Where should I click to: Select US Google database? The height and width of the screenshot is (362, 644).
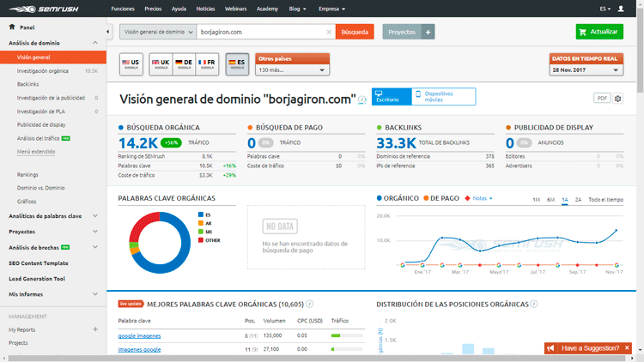[131, 64]
